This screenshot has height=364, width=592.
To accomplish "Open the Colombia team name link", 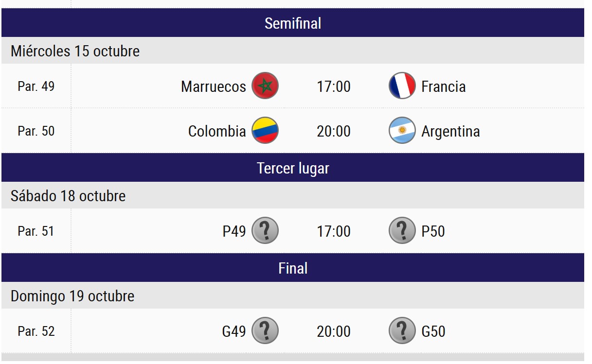I will pyautogui.click(x=217, y=131).
